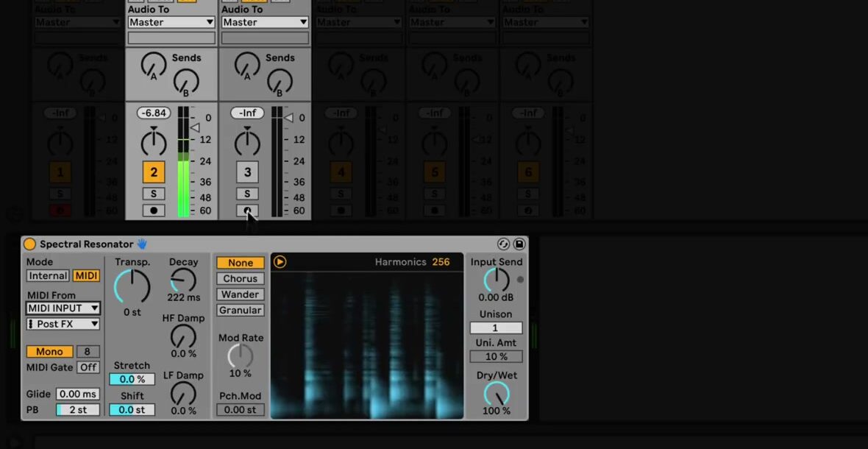Viewport: 868px width, 449px height.
Task: Click the blue hand icon beside Spectral Resonator
Action: coord(142,244)
